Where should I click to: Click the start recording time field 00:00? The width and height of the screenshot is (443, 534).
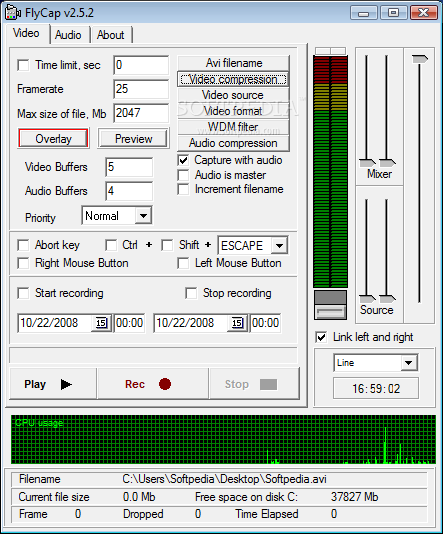click(x=129, y=323)
